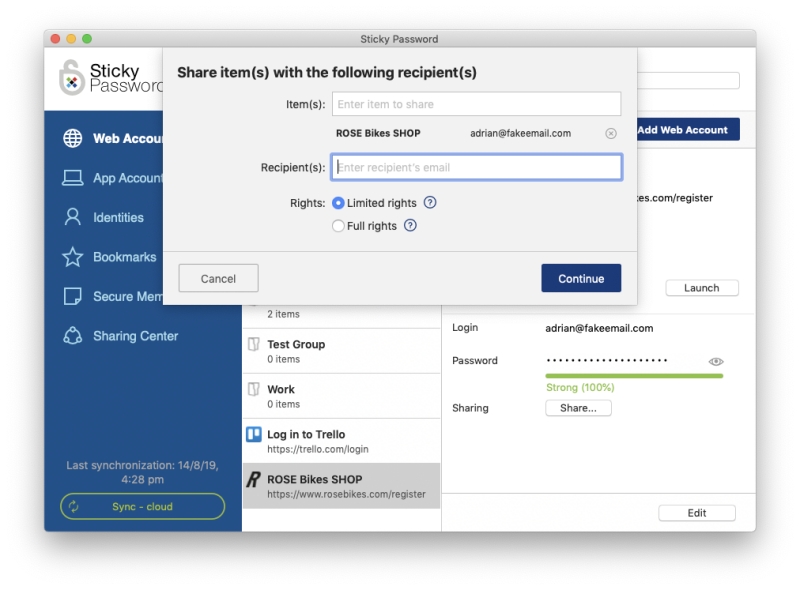This screenshot has width=800, height=590.
Task: Click the ROSE Bikes SHOP logo icon
Action: [x=254, y=479]
